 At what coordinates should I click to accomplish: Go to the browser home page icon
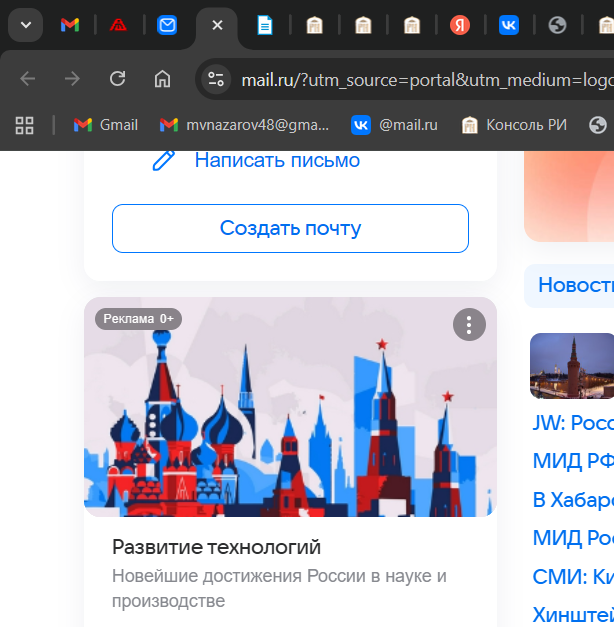pyautogui.click(x=162, y=79)
